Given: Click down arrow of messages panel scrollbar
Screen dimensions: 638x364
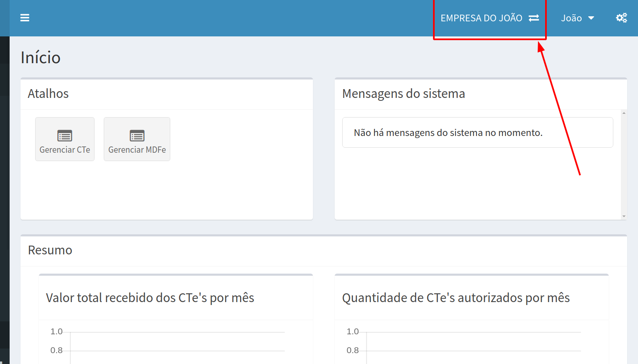Looking at the screenshot, I should point(624,216).
